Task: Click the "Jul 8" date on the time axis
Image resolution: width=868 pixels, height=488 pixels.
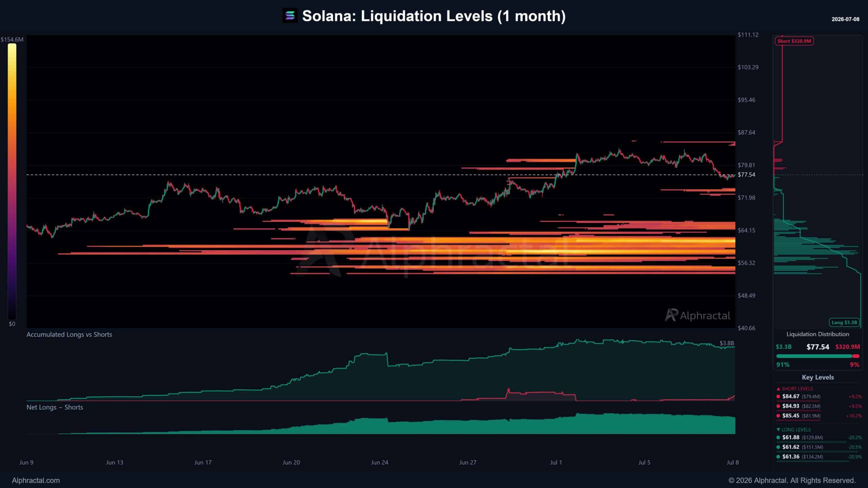Action: click(733, 463)
